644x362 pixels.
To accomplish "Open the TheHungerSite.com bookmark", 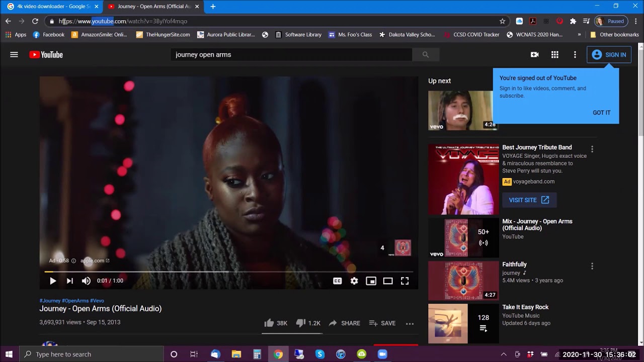I will [x=163, y=35].
